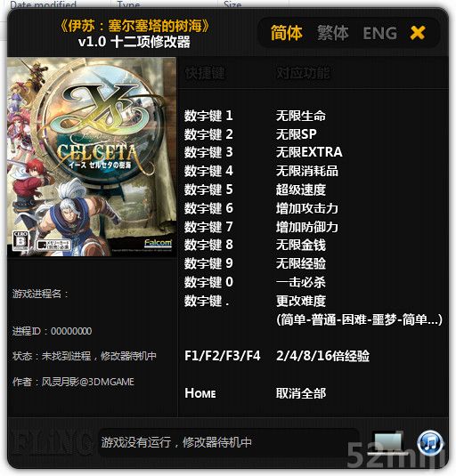Select the 超级速度 option
Image resolution: width=456 pixels, height=476 pixels.
coord(301,190)
